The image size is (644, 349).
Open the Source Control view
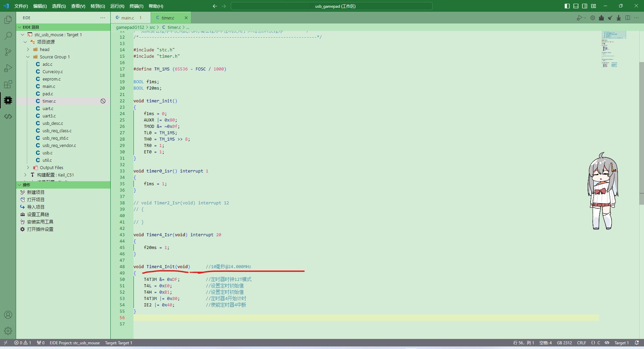[x=8, y=52]
